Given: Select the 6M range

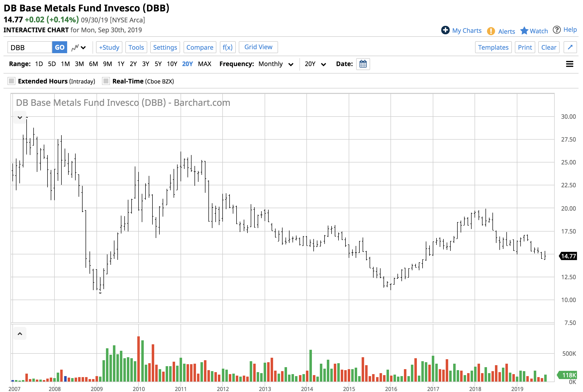Looking at the screenshot, I should [x=93, y=64].
